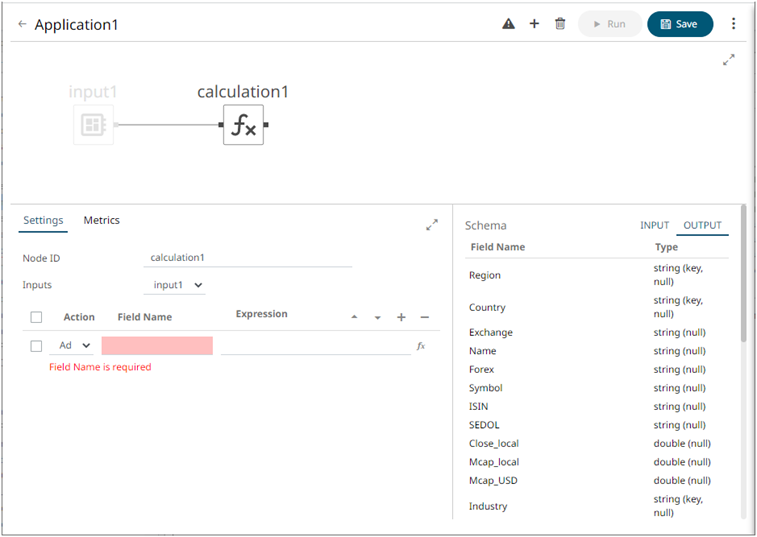The width and height of the screenshot is (757, 537).
Task: Click the Save button
Action: [679, 24]
